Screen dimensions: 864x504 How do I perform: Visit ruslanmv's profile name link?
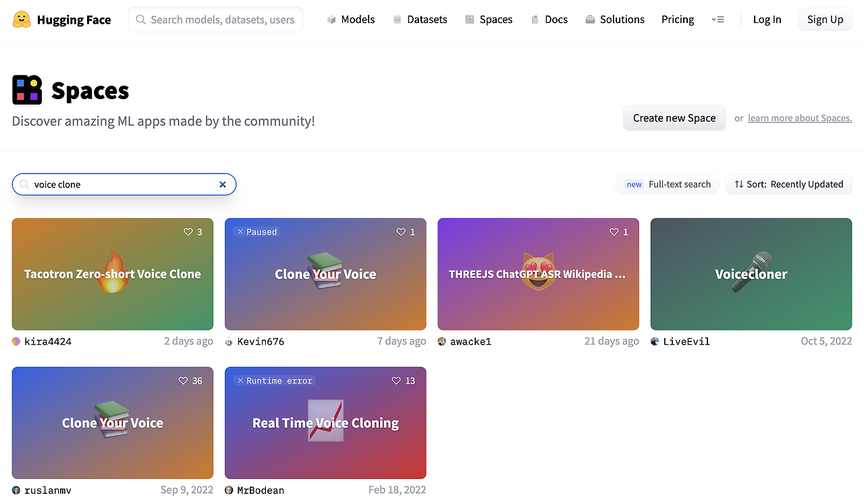pyautogui.click(x=48, y=491)
